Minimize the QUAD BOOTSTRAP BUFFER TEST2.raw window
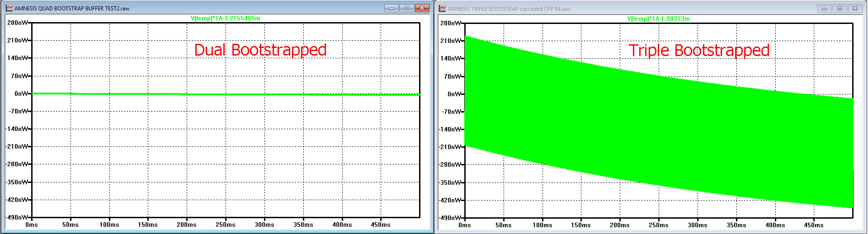Image resolution: width=868 pixels, height=234 pixels. (x=392, y=8)
